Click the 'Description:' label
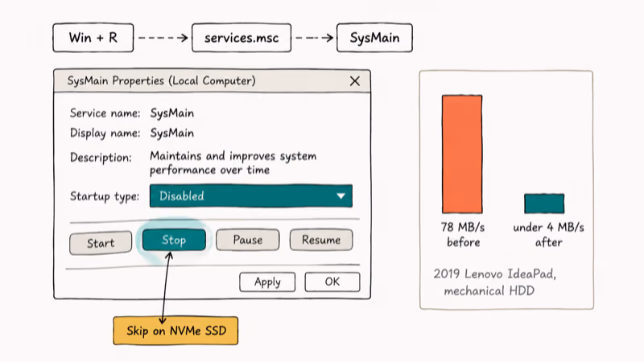 (x=101, y=158)
